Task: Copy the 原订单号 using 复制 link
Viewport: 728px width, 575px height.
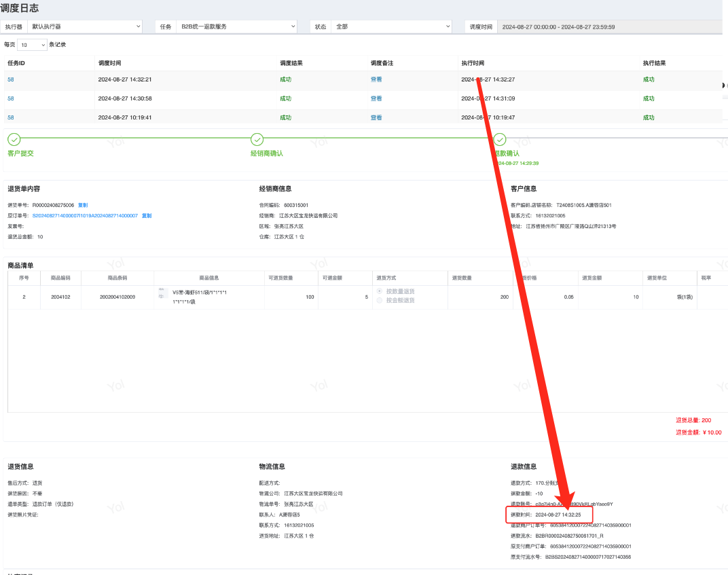Action: tap(147, 216)
